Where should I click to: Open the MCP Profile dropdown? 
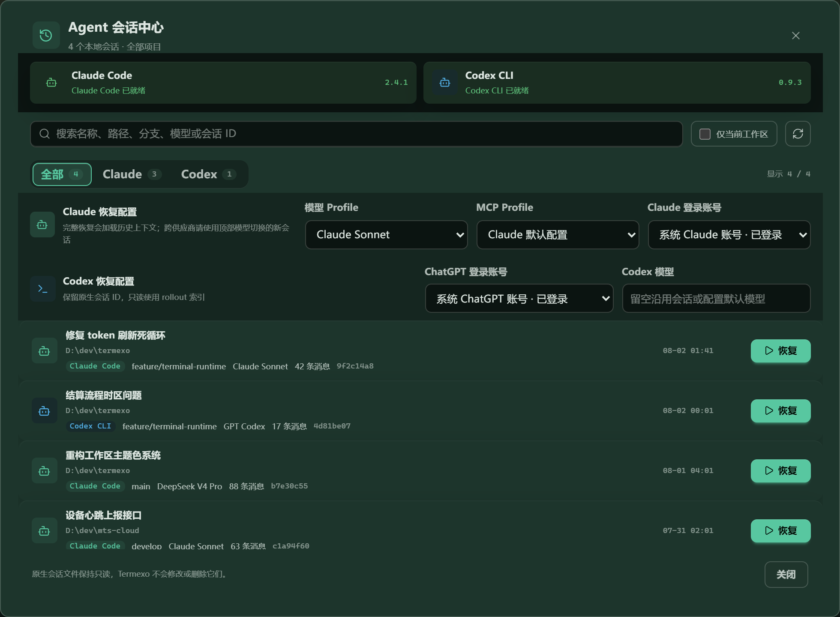tap(558, 235)
